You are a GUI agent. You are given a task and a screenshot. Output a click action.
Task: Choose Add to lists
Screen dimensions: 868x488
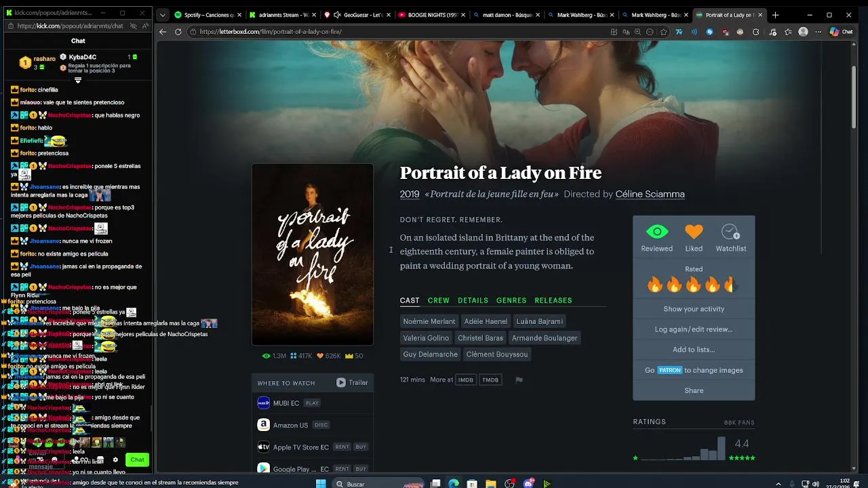(694, 350)
